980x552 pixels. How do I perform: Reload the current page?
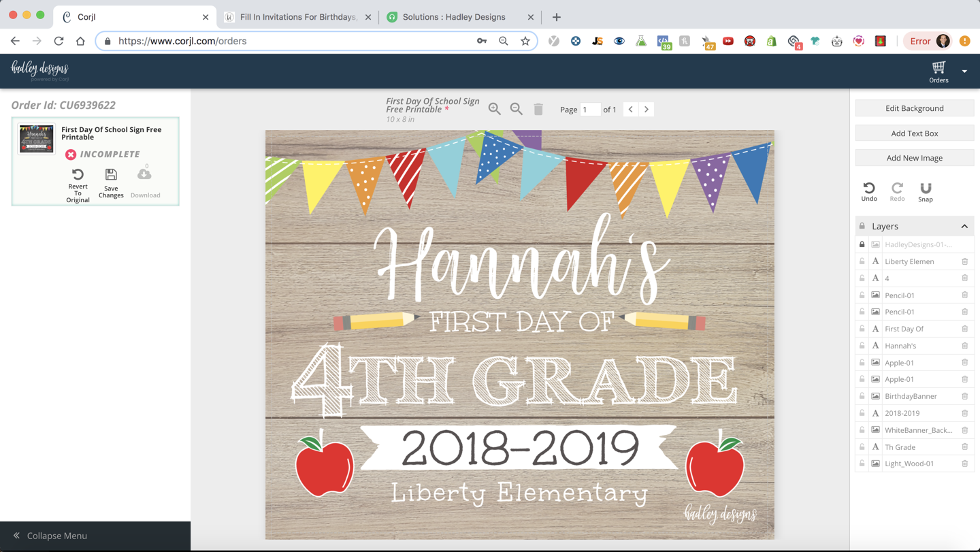(x=59, y=41)
